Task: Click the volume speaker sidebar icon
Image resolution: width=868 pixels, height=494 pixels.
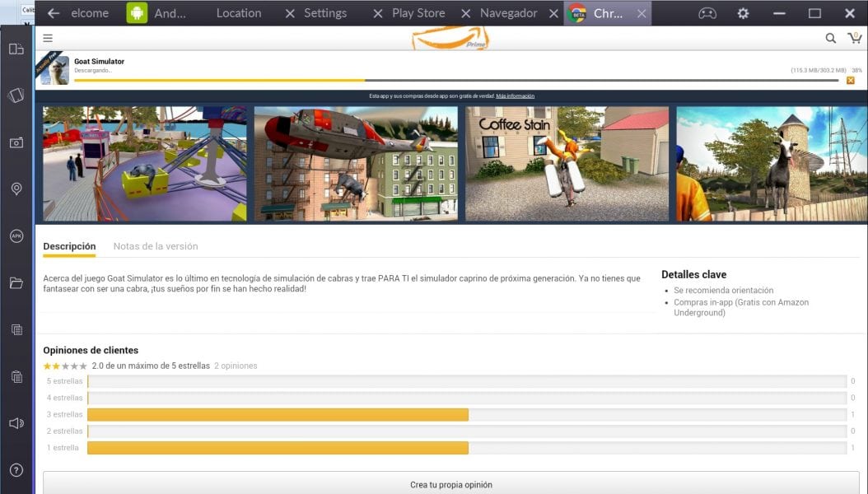Action: pos(16,423)
